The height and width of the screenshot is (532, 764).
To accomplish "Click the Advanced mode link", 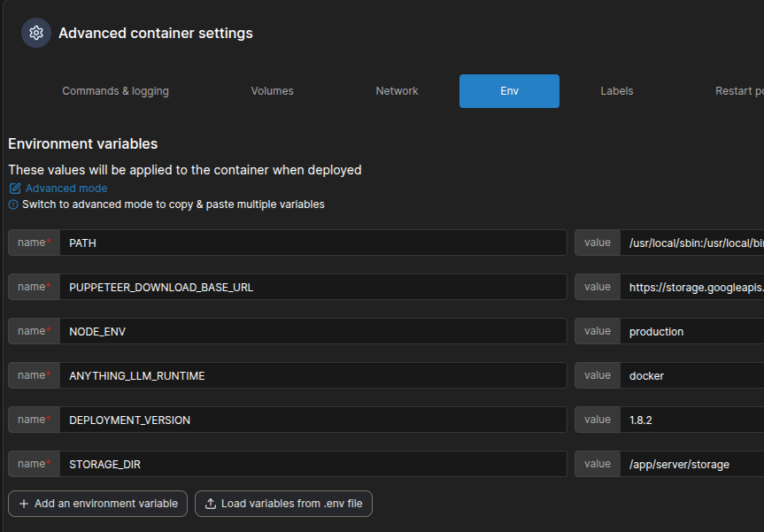I will 66,189.
